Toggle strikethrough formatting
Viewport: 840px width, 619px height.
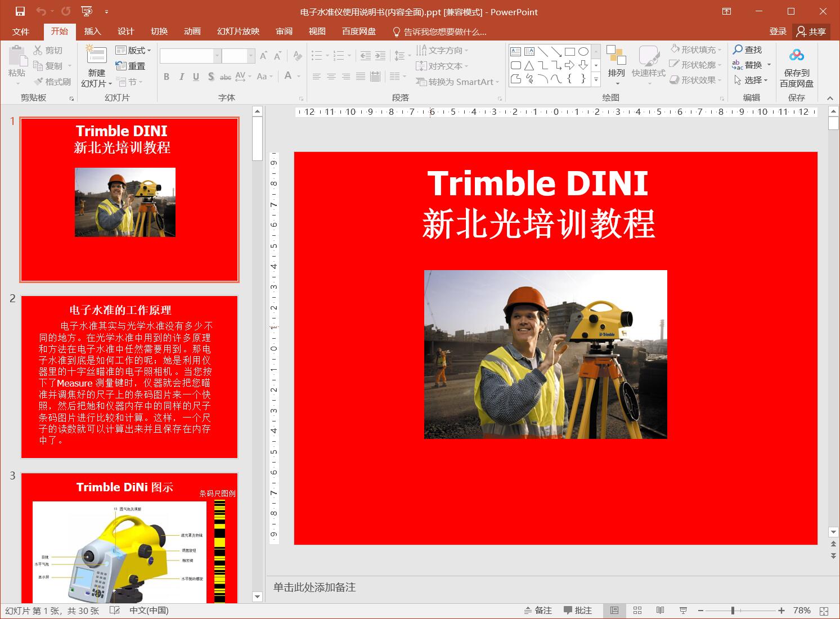click(x=225, y=77)
